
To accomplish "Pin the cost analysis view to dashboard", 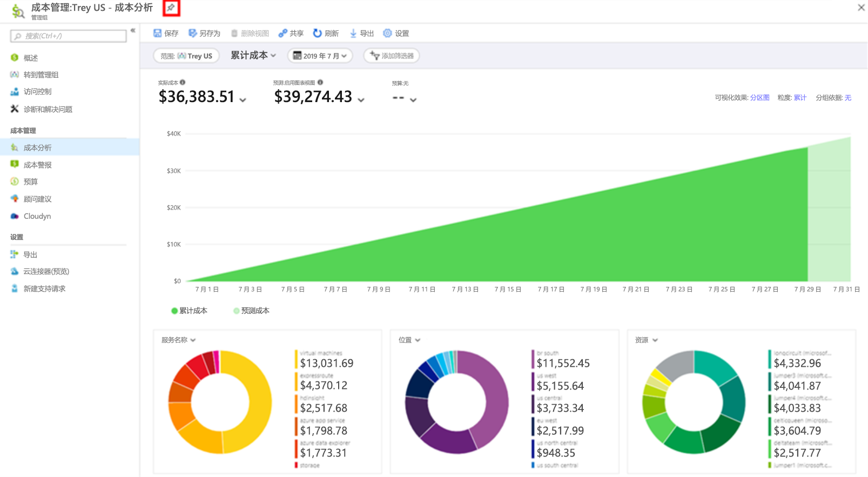I will tap(171, 8).
